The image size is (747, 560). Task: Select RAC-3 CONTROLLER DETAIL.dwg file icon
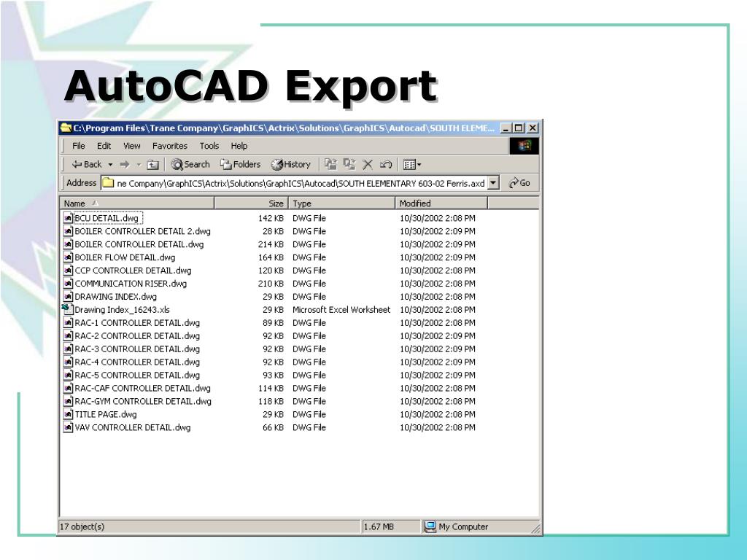(68, 349)
